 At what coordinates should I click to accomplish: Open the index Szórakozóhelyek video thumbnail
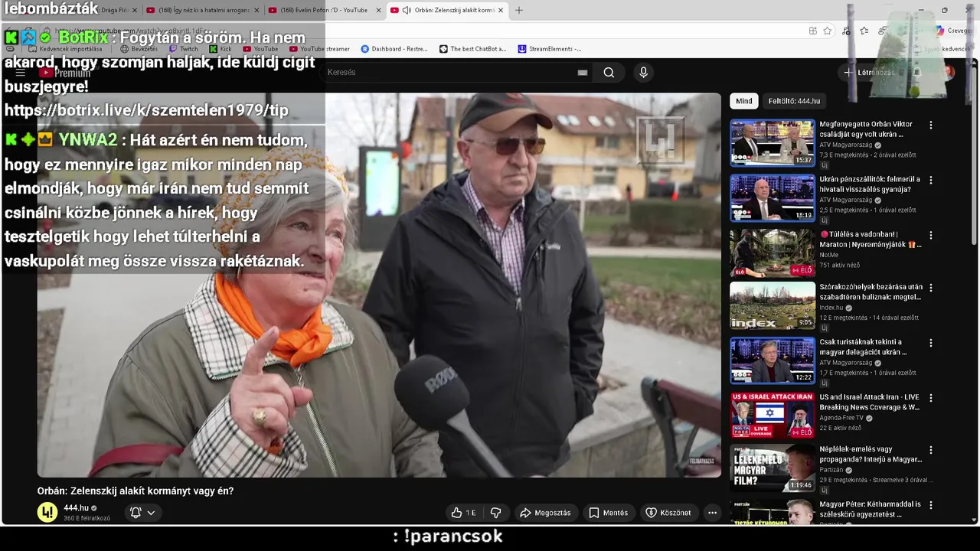point(773,306)
